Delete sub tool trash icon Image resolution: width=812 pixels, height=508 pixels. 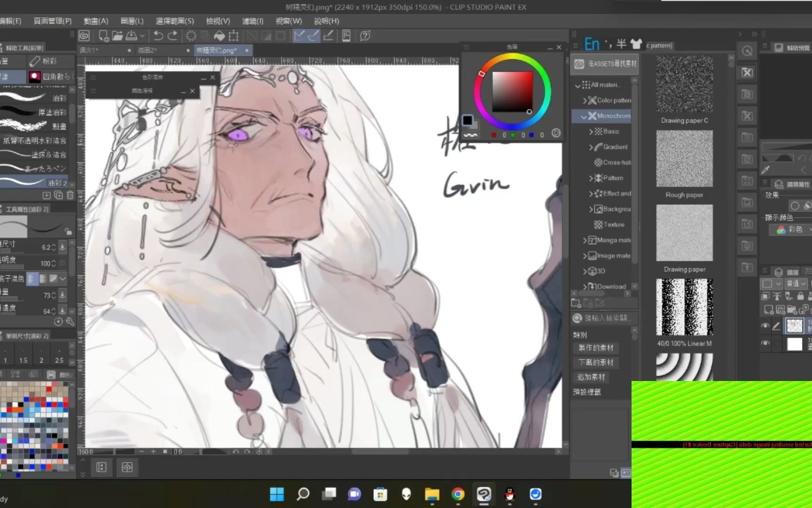[x=70, y=195]
